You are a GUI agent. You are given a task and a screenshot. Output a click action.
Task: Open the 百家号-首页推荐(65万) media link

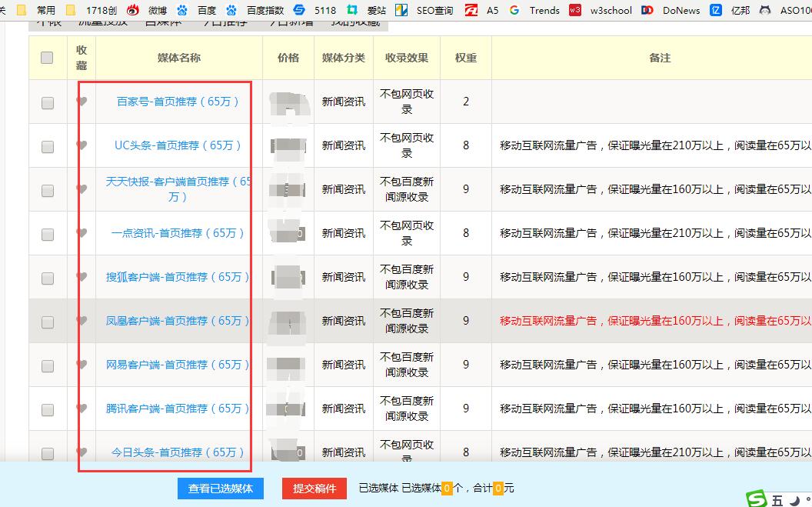coord(178,102)
